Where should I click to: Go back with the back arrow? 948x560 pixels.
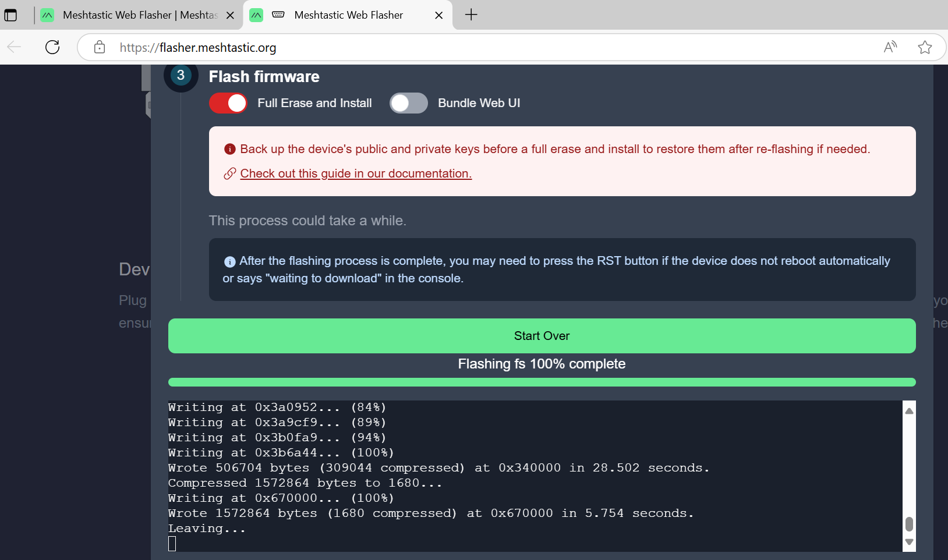pos(14,47)
